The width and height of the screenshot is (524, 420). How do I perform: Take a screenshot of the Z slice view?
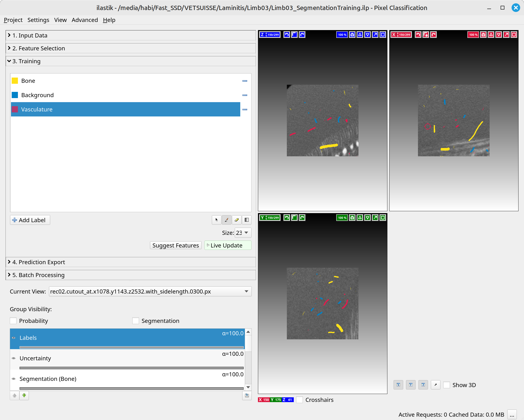352,34
